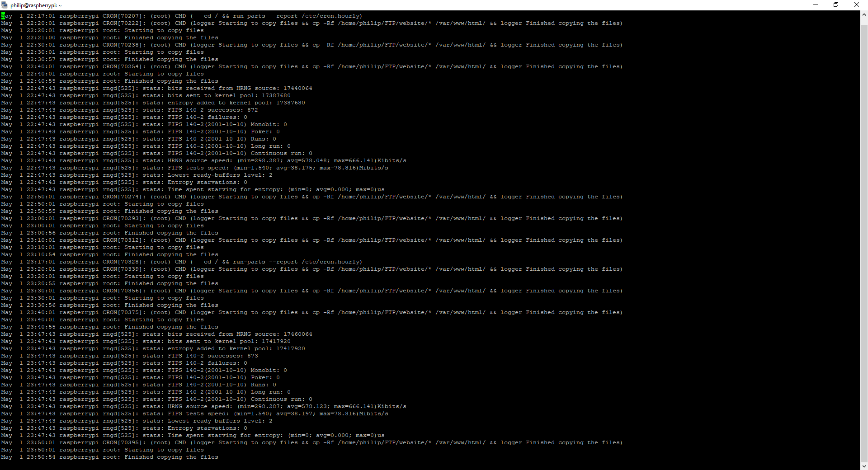Select the 23:10:54 Finished copying line
Image resolution: width=868 pixels, height=470 pixels.
110,254
